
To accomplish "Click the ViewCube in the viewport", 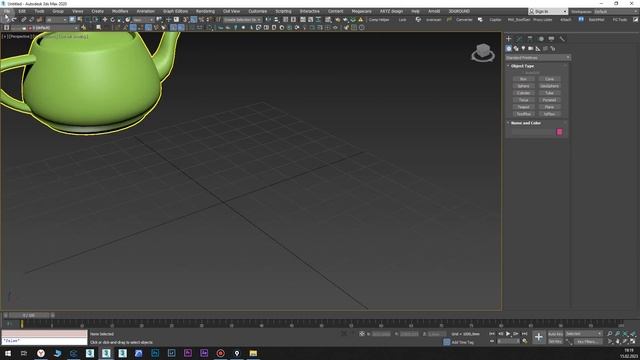I will [483, 52].
